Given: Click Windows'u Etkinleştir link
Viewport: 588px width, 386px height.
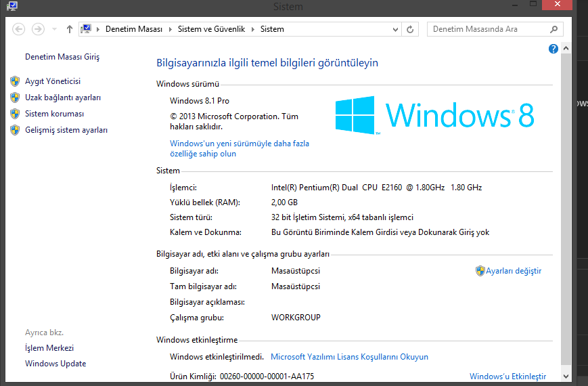Looking at the screenshot, I should (507, 377).
